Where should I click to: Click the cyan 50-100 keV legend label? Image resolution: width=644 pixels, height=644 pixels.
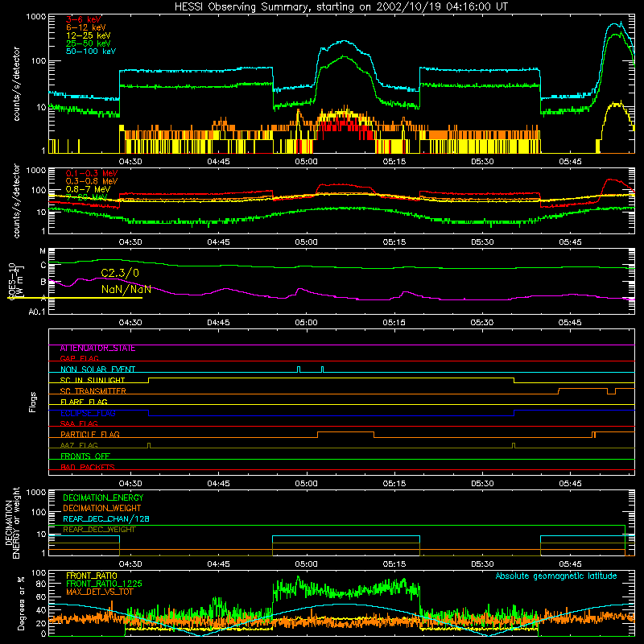tap(91, 51)
